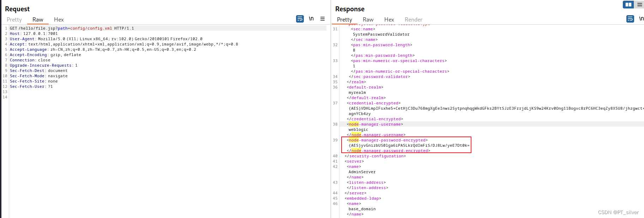Screen dimensions: 644x218
Task: Switch Response view to Pretty tab
Action: 344,20
